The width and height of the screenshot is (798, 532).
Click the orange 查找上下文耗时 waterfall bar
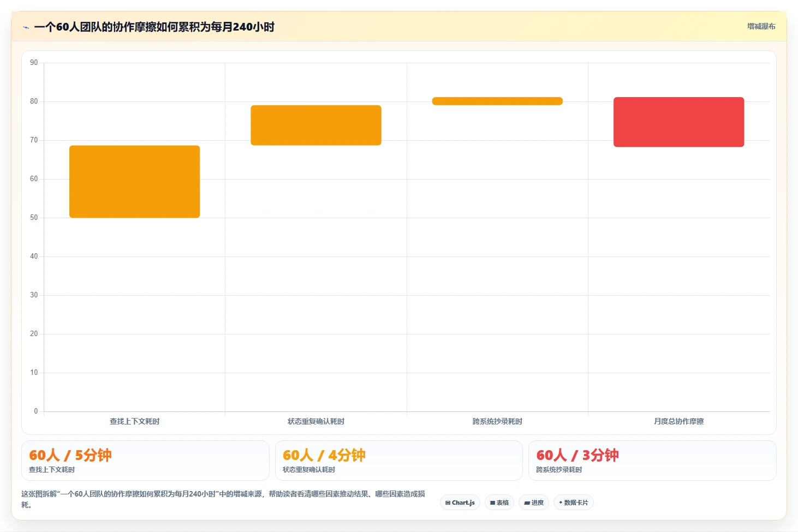(134, 182)
